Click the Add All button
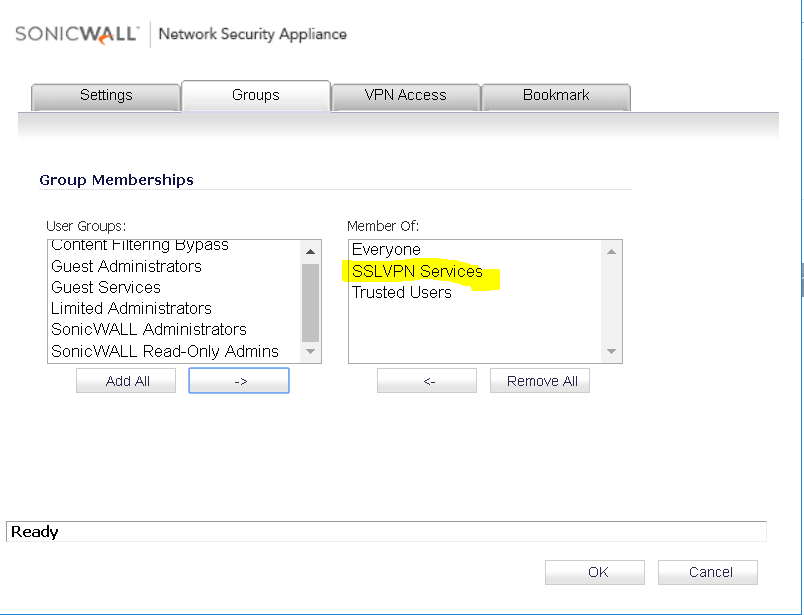The height and width of the screenshot is (615, 804). [126, 381]
